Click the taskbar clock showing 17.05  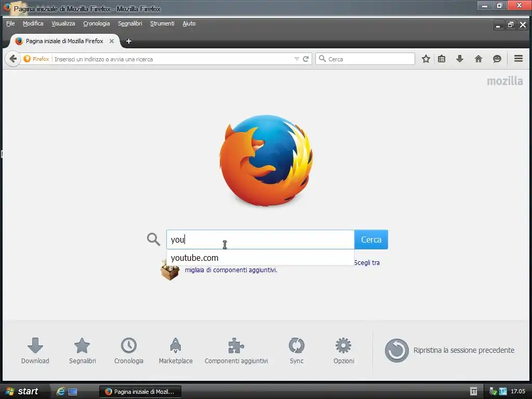point(518,391)
